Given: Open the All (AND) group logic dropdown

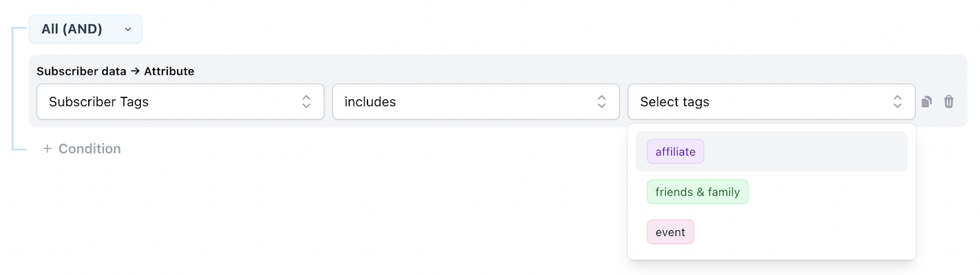Looking at the screenshot, I should pos(85,29).
